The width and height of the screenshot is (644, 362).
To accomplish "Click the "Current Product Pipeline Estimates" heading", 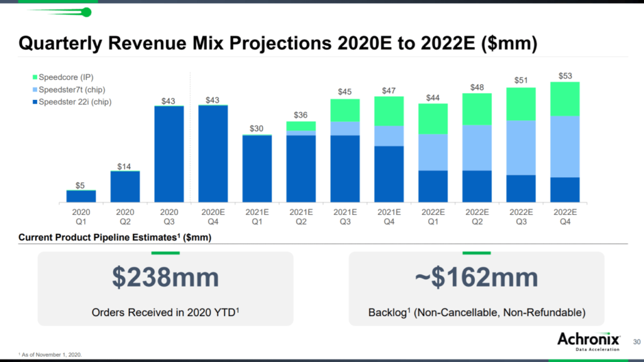I will pos(115,237).
